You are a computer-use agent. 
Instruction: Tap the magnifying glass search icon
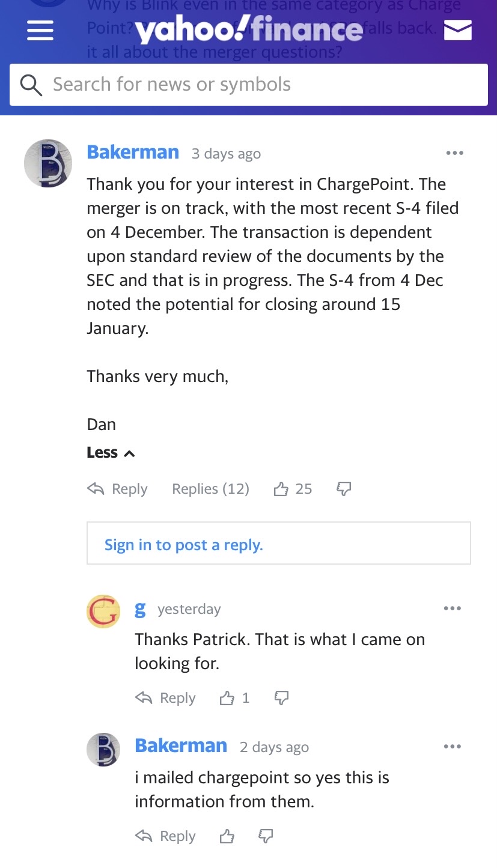31,85
